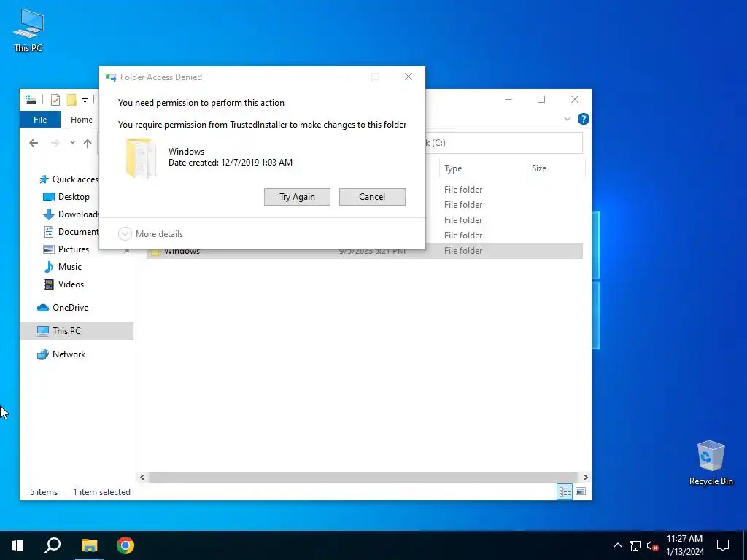
Task: Close the File Explorer window
Action: pos(575,99)
